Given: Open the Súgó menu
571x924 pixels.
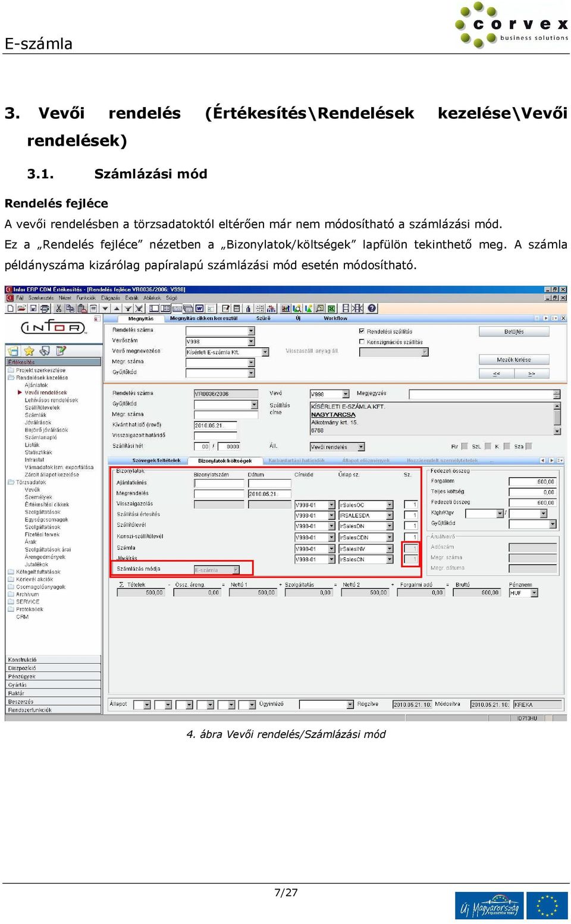Looking at the screenshot, I should 171,298.
